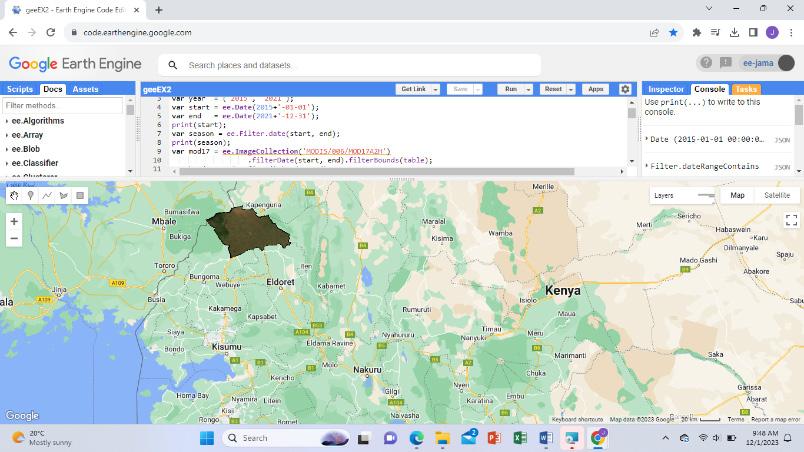Switch to the Assets tab
The width and height of the screenshot is (804, 452).
85,89
